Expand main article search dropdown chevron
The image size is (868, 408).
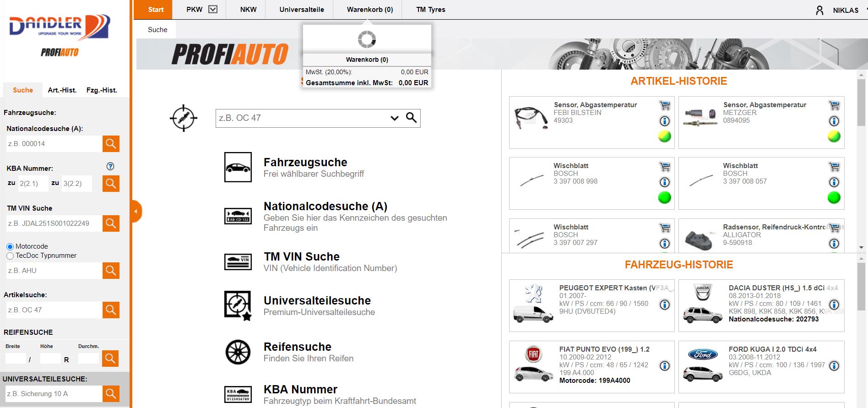tap(395, 118)
